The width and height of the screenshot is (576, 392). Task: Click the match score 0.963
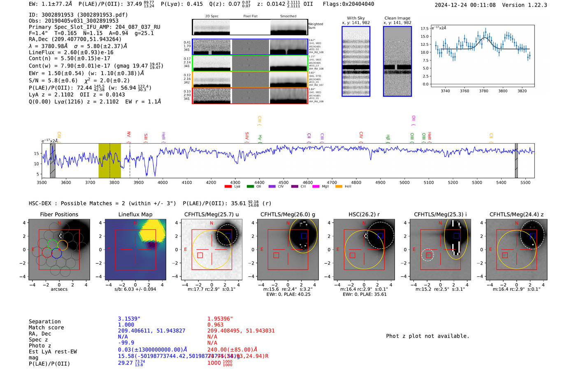tap(216, 325)
